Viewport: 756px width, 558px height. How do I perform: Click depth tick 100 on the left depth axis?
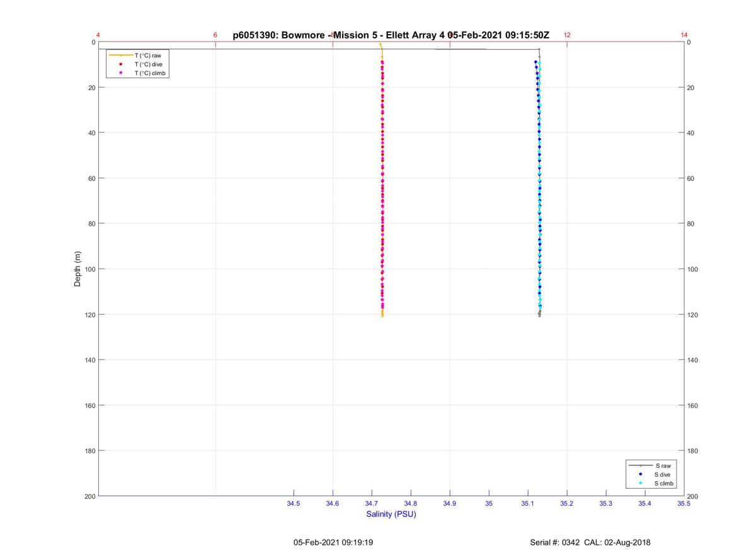(x=89, y=269)
